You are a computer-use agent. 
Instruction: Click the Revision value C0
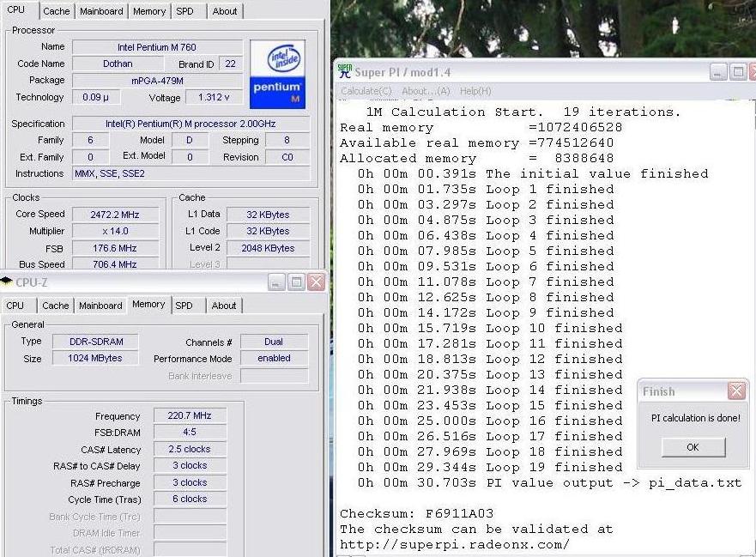click(287, 157)
